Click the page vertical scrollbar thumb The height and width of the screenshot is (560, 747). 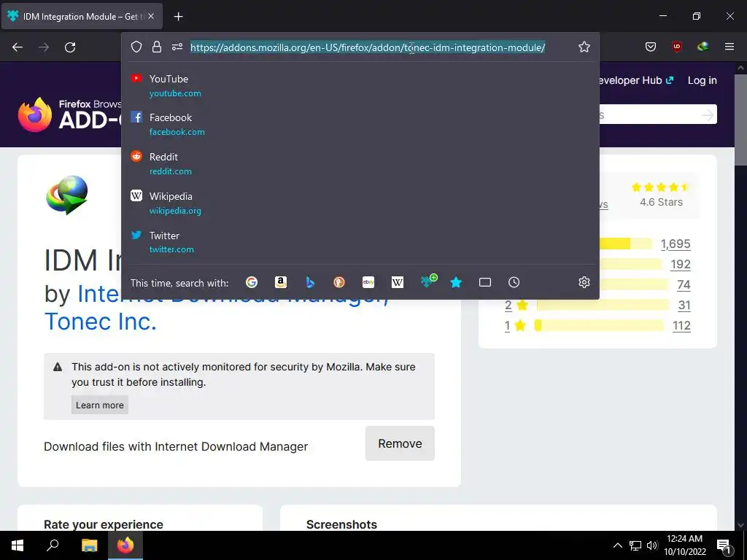point(740,119)
